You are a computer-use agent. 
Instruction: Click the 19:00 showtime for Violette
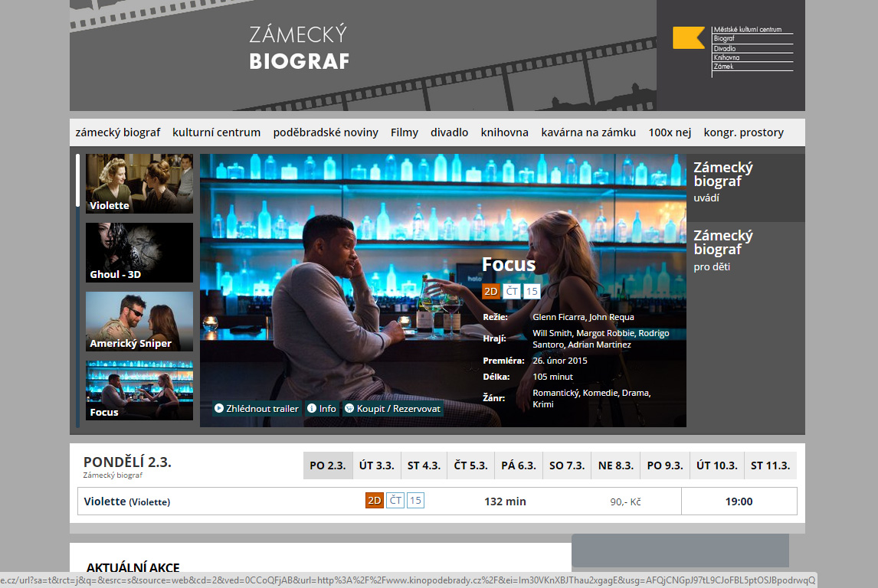click(x=739, y=501)
